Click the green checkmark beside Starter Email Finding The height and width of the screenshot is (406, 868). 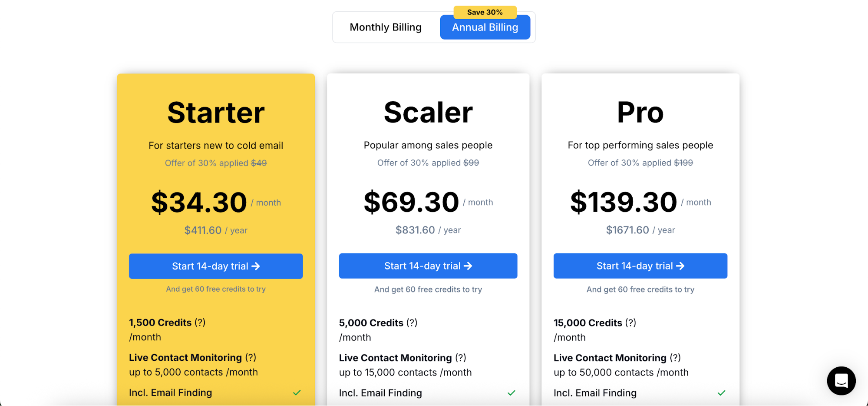[x=297, y=393]
